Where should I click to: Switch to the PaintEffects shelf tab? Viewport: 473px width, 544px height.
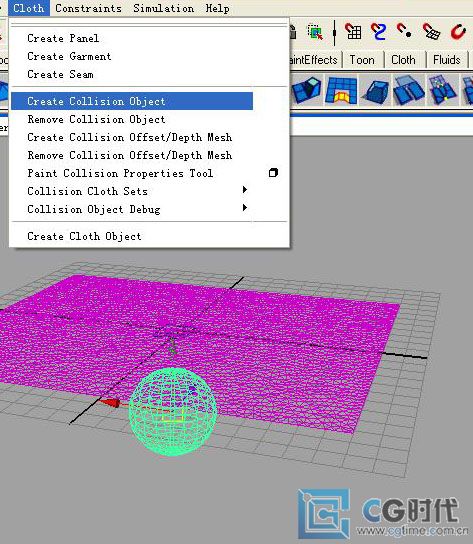313,60
